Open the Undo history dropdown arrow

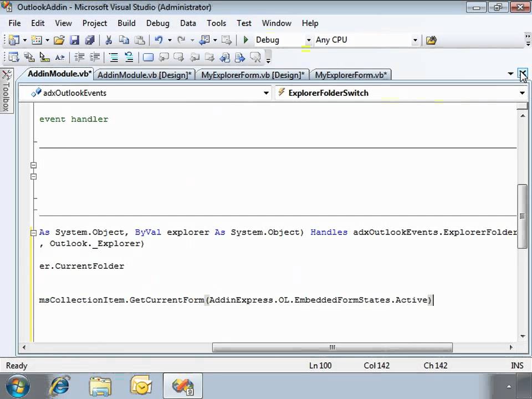click(x=170, y=40)
